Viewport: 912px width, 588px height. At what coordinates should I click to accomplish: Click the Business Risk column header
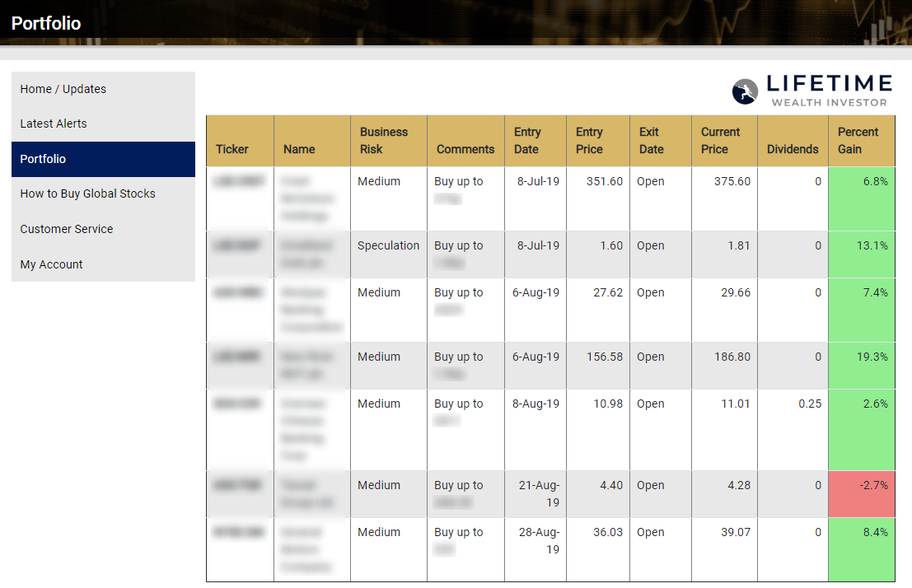coord(389,142)
